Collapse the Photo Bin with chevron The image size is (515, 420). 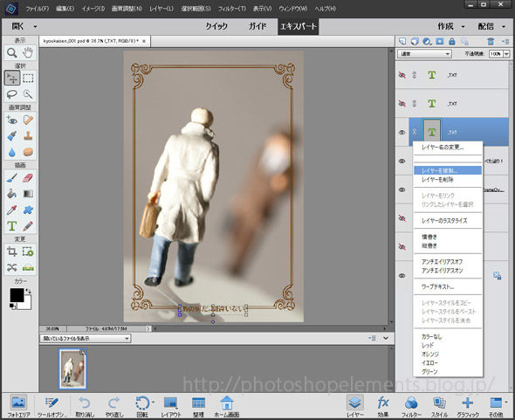click(386, 338)
